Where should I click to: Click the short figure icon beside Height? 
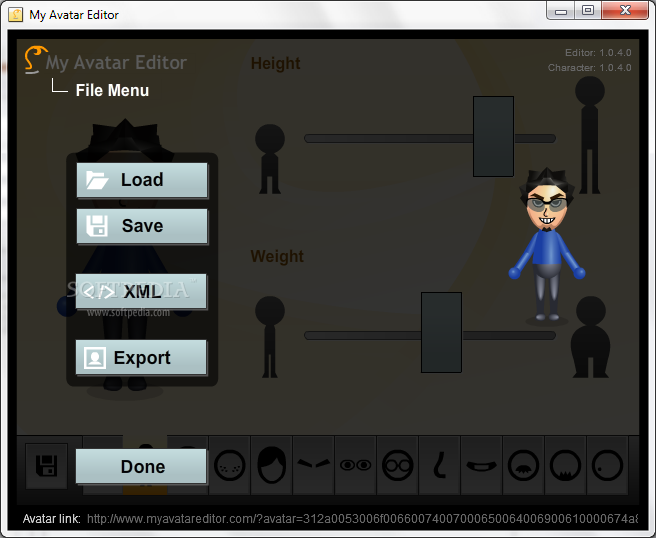point(270,159)
